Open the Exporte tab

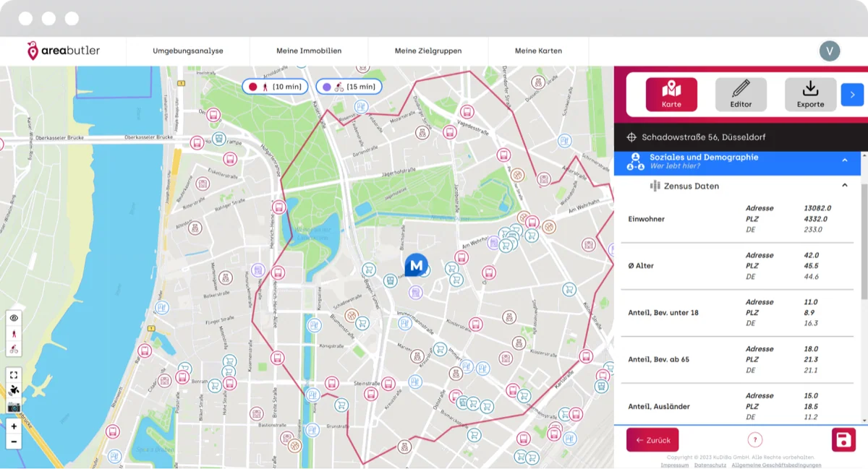(810, 95)
